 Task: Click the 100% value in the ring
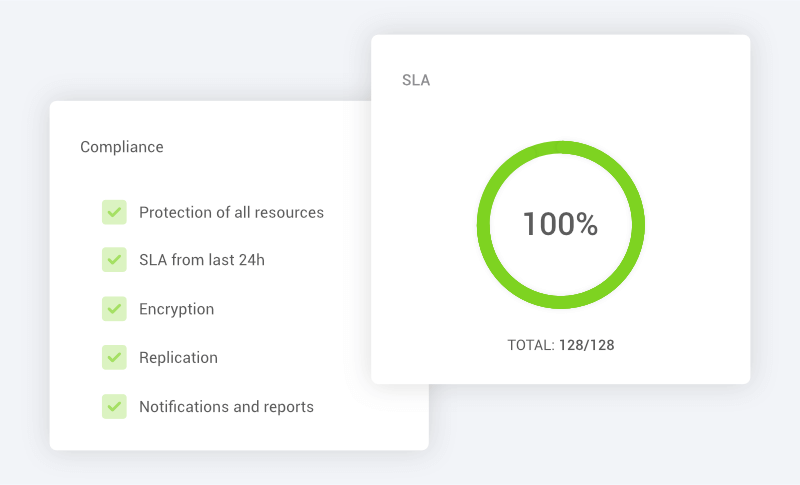[x=560, y=224]
